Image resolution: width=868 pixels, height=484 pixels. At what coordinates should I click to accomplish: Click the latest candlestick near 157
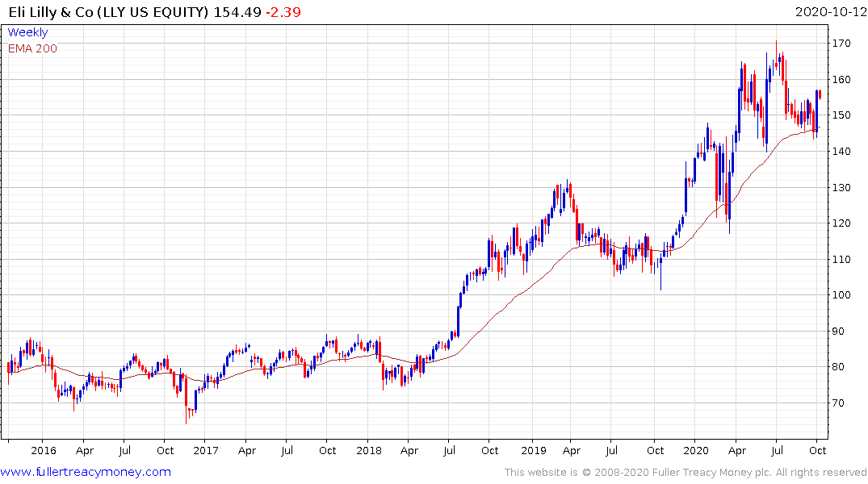(x=820, y=94)
